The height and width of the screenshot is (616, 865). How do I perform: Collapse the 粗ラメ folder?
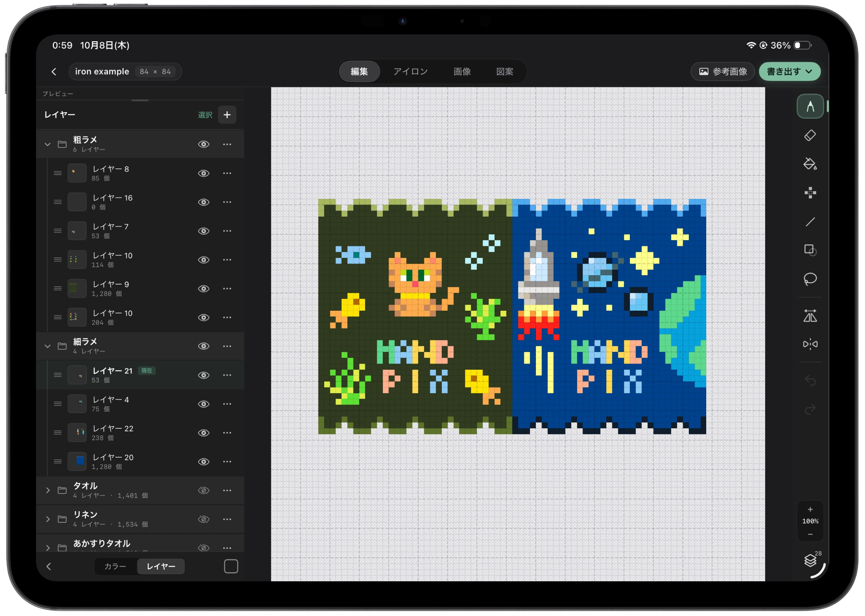(47, 144)
